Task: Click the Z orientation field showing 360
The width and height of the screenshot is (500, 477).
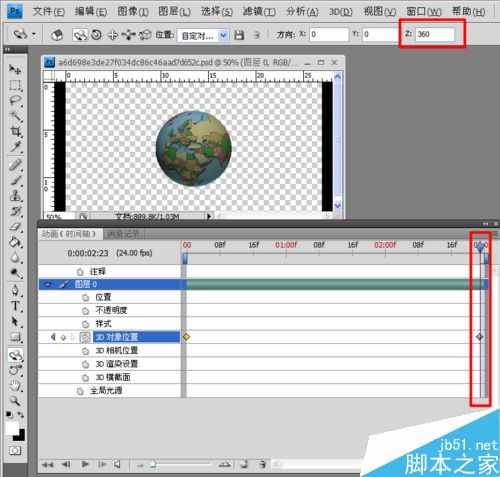Action: tap(434, 34)
